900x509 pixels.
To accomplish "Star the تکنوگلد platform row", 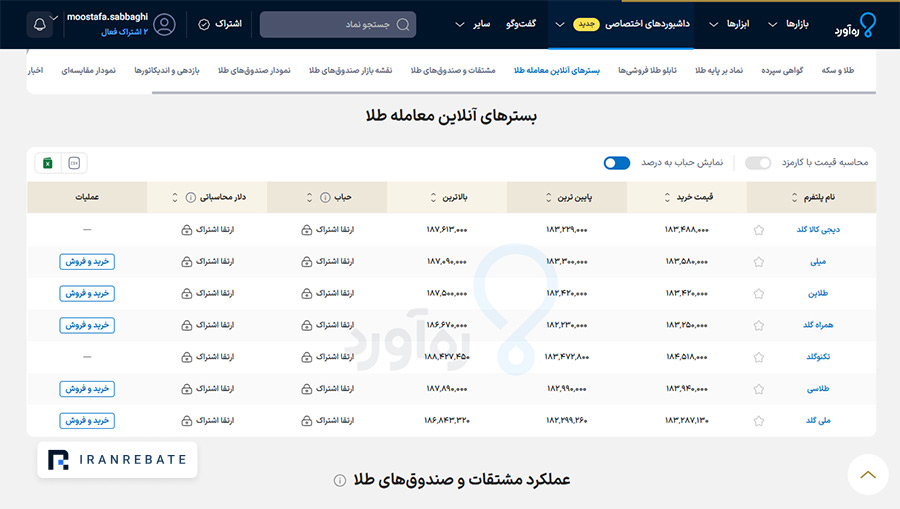I will click(x=758, y=357).
